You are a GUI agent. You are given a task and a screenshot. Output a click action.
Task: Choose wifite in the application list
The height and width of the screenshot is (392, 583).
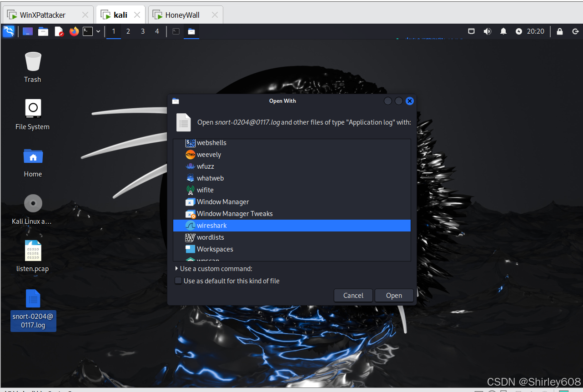(292, 190)
